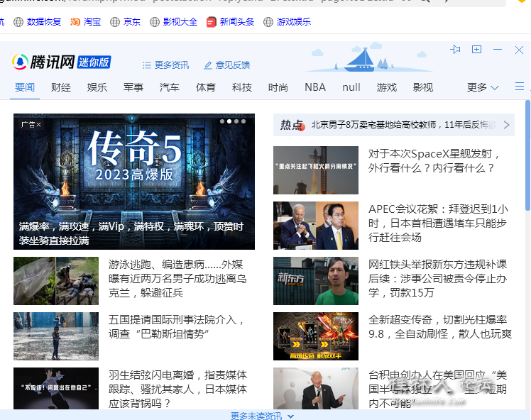Select the first carousel dot
The image size is (531, 420).
pyautogui.click(x=222, y=121)
